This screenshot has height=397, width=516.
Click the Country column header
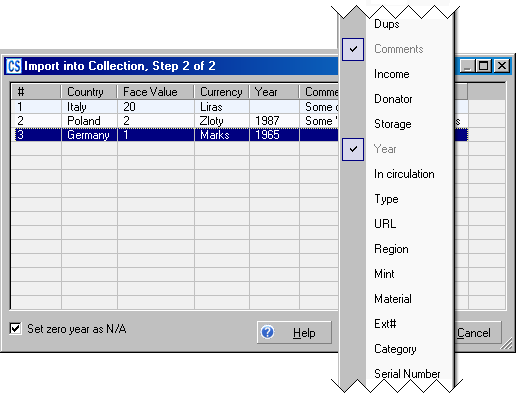pyautogui.click(x=89, y=92)
